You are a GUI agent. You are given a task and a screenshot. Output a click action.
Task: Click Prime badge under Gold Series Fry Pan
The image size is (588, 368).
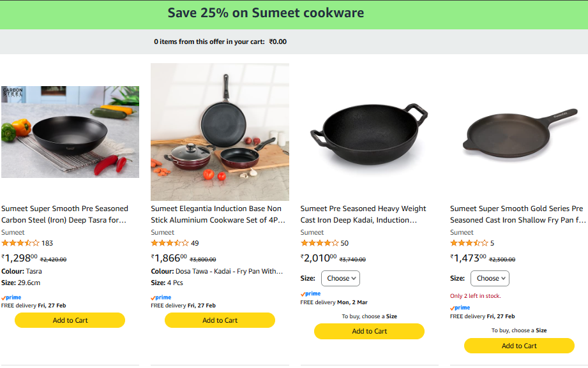460,308
